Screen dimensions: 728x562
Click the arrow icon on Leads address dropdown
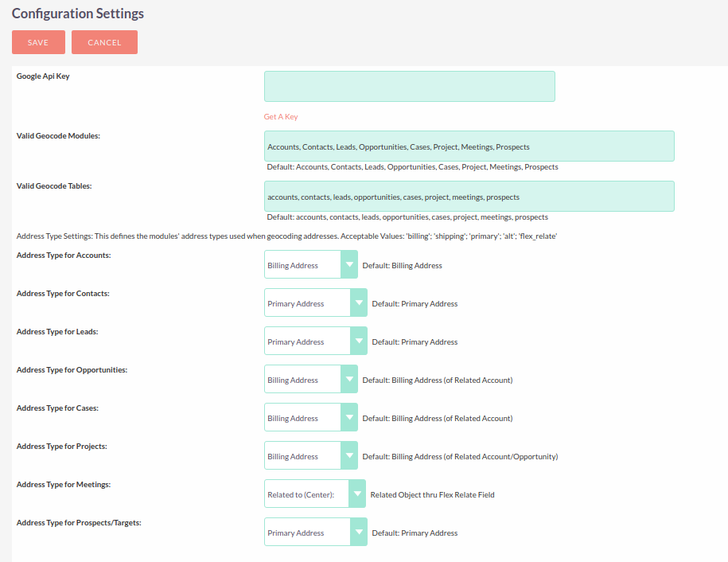pos(358,341)
